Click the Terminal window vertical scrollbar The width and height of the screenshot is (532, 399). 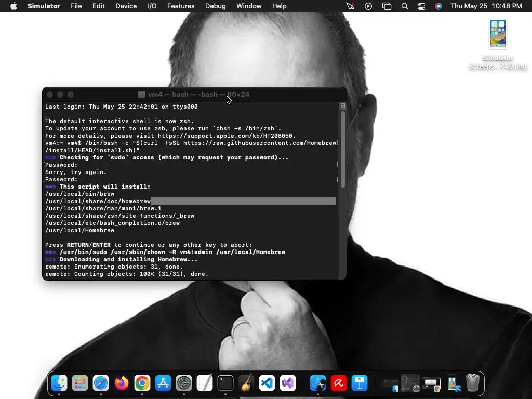point(343,149)
